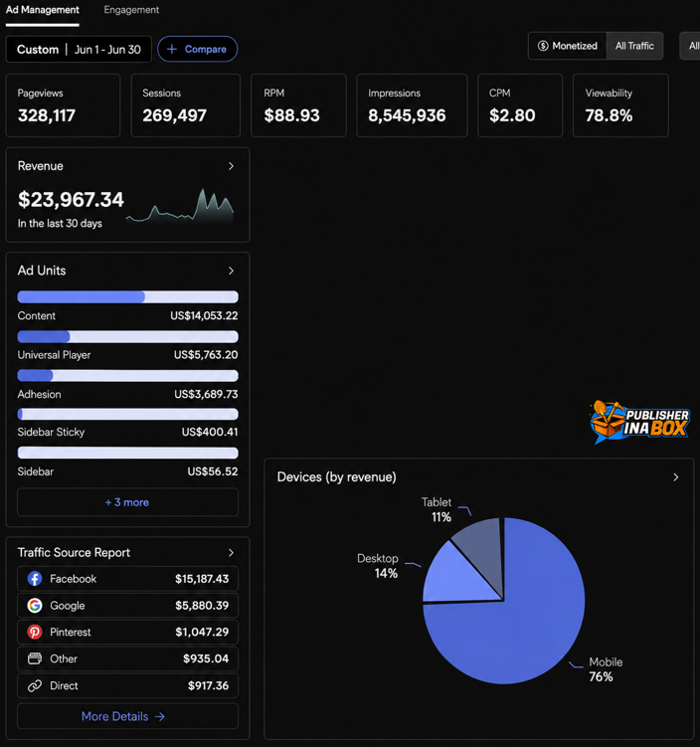Image resolution: width=700 pixels, height=747 pixels.
Task: Switch to the Ad Management tab
Action: pos(43,10)
